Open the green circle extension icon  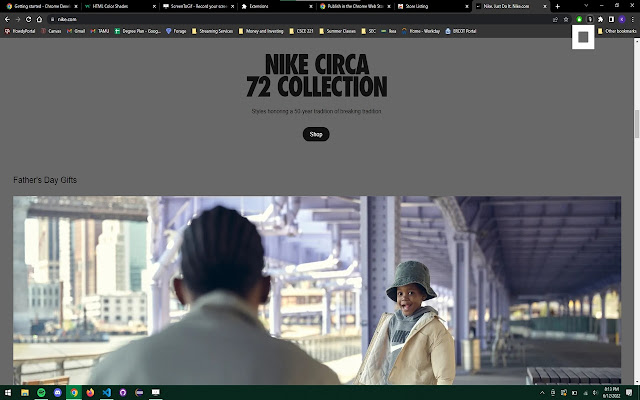(579, 19)
